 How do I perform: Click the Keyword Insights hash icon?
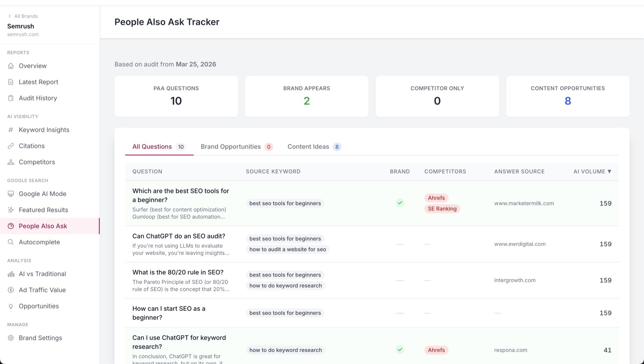click(x=11, y=130)
